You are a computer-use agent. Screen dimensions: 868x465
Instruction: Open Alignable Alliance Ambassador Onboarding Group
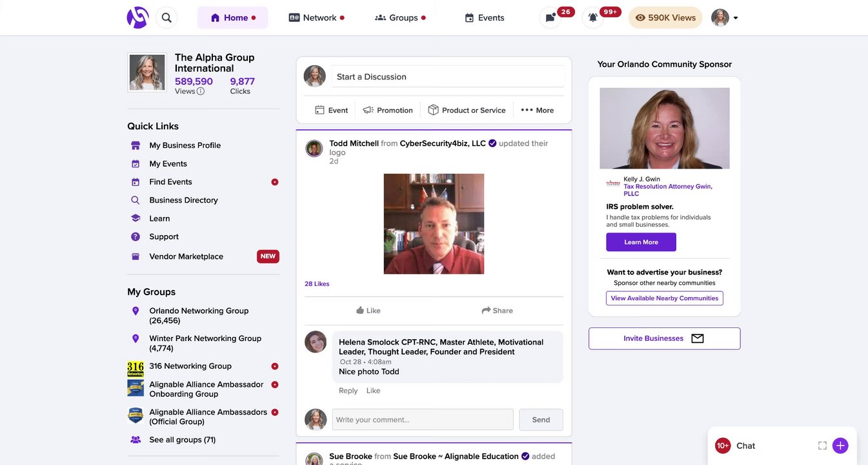point(207,389)
